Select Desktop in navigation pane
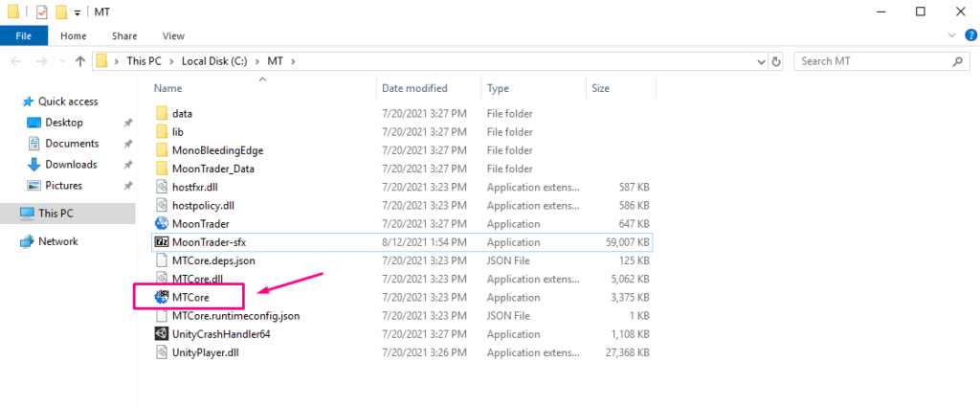This screenshot has width=980, height=407. tap(64, 123)
